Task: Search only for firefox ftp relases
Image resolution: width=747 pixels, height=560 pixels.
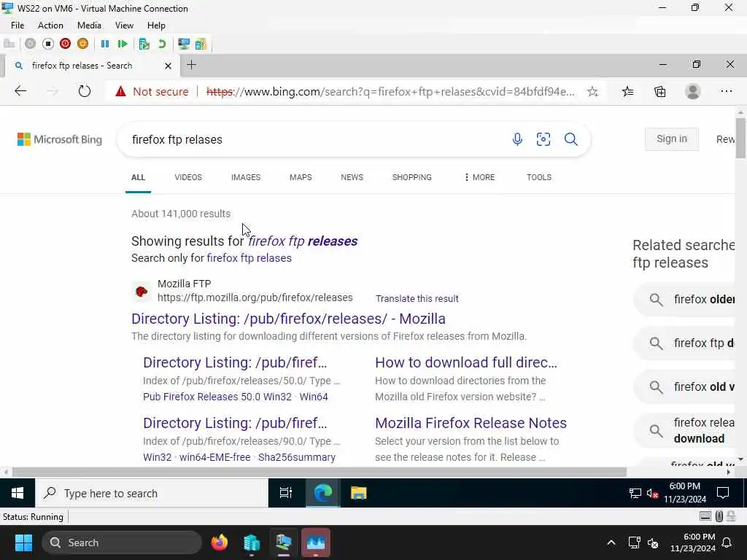Action: click(x=249, y=258)
